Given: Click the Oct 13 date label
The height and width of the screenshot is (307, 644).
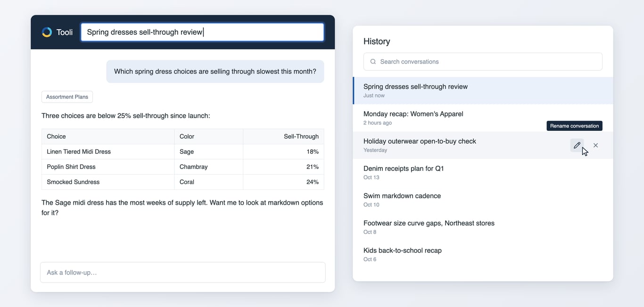Looking at the screenshot, I should coord(372,178).
